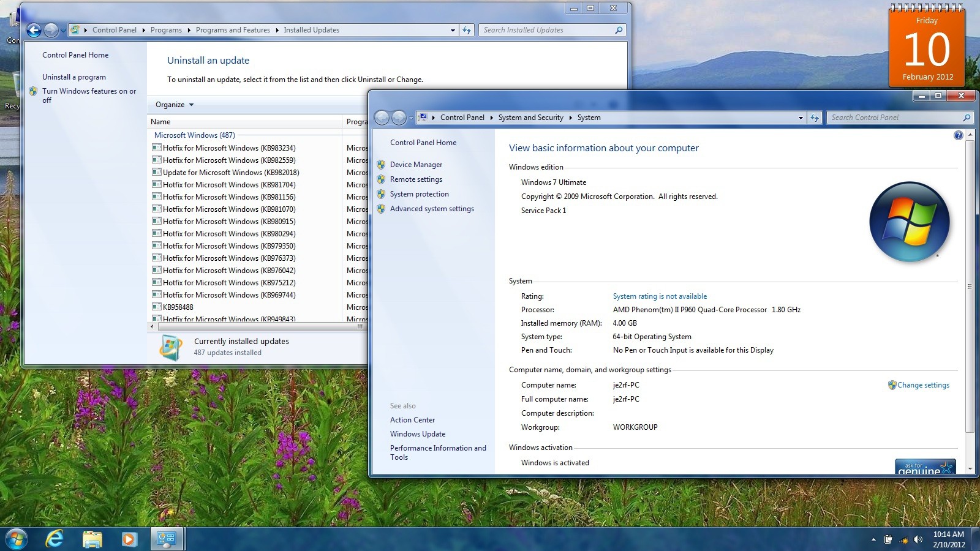Open address history dropdown in System window
The image size is (980, 551).
pos(801,118)
